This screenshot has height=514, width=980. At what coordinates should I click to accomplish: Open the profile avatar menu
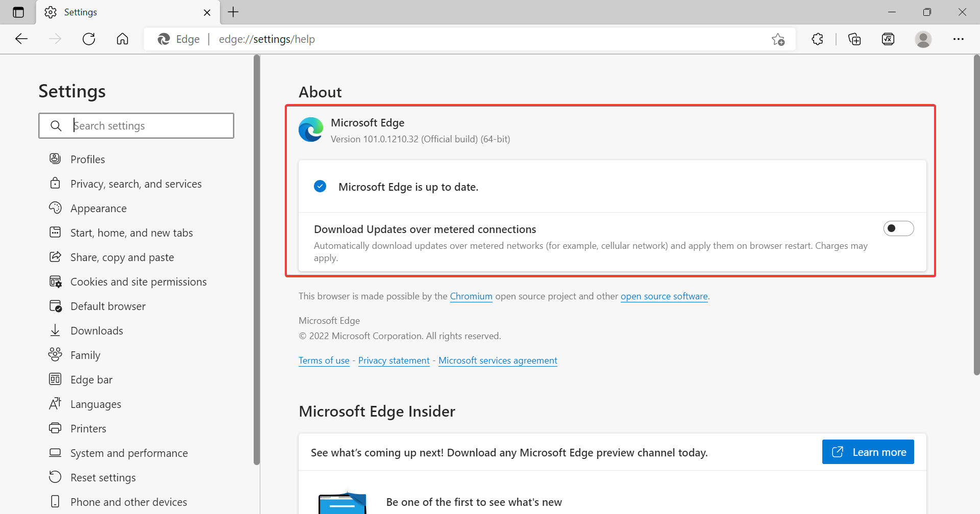pos(924,39)
